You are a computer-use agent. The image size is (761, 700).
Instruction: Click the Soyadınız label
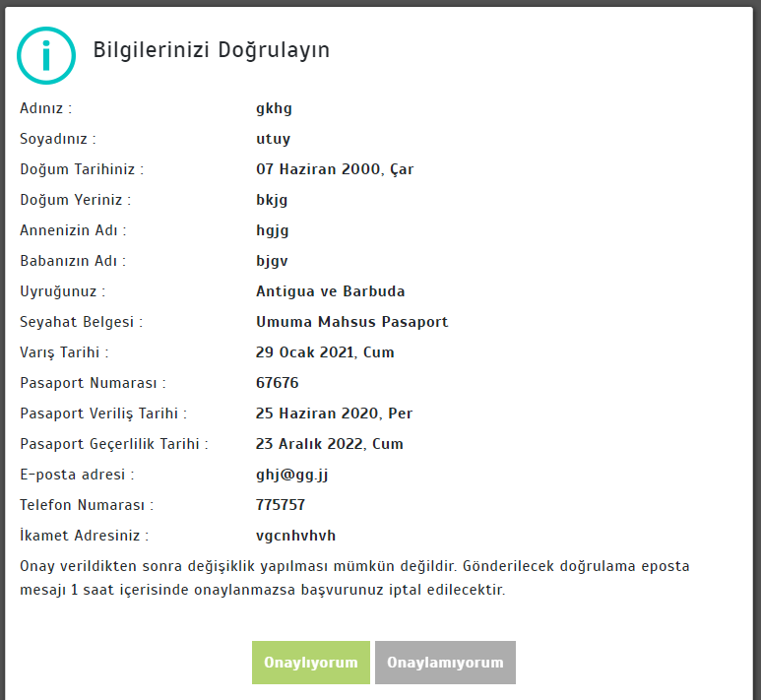point(58,140)
